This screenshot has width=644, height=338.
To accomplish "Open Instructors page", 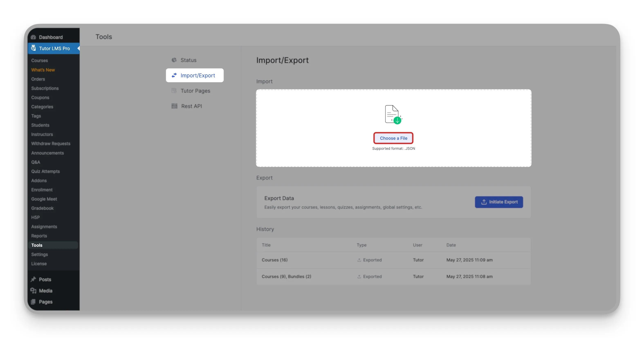I will [42, 134].
